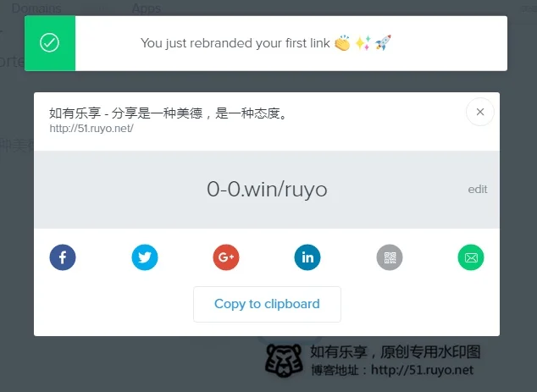Screen dimensions: 537x392
Task: Send the link via email icon
Action: (x=471, y=257)
